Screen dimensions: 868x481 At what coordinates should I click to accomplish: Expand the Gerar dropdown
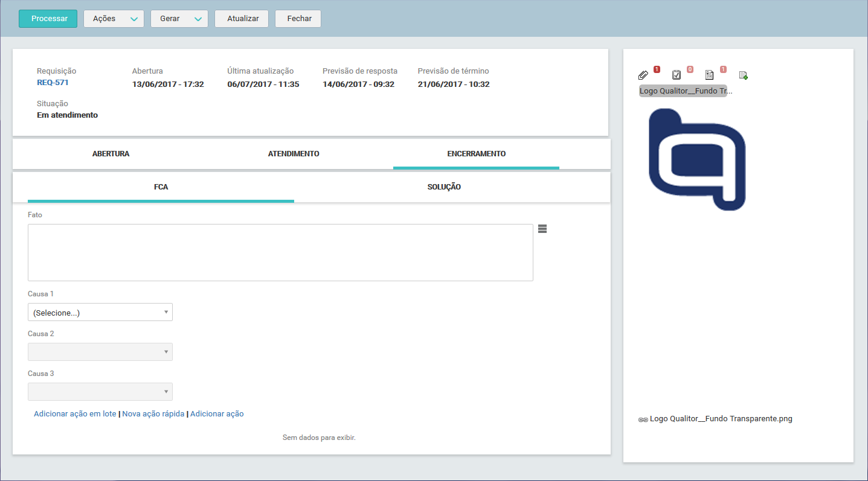tap(179, 19)
